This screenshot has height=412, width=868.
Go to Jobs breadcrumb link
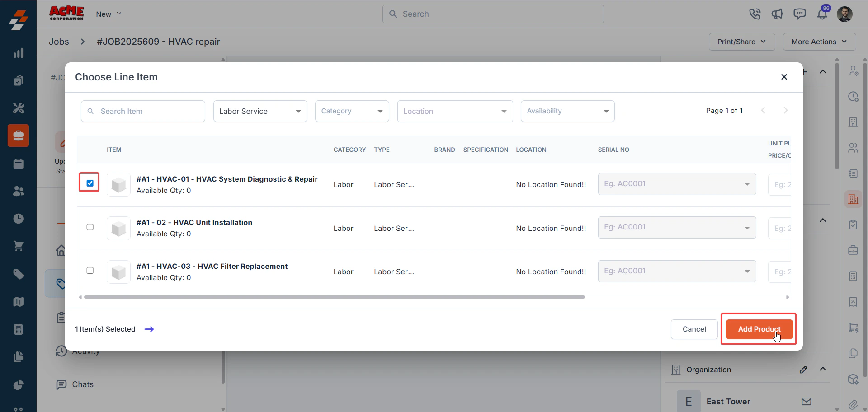(x=59, y=42)
